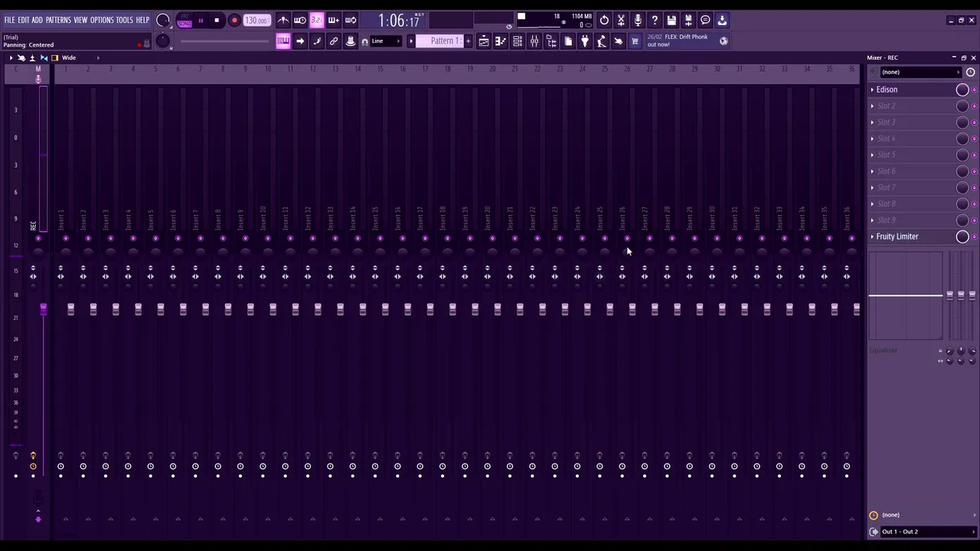Click the add new pattern plus button
Screen dimensions: 980x551
click(468, 41)
